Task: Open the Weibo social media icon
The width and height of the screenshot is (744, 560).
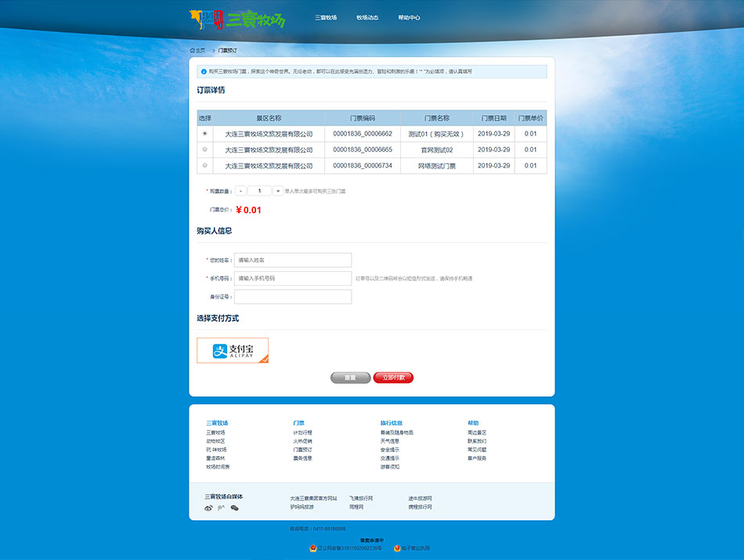Action: click(208, 508)
